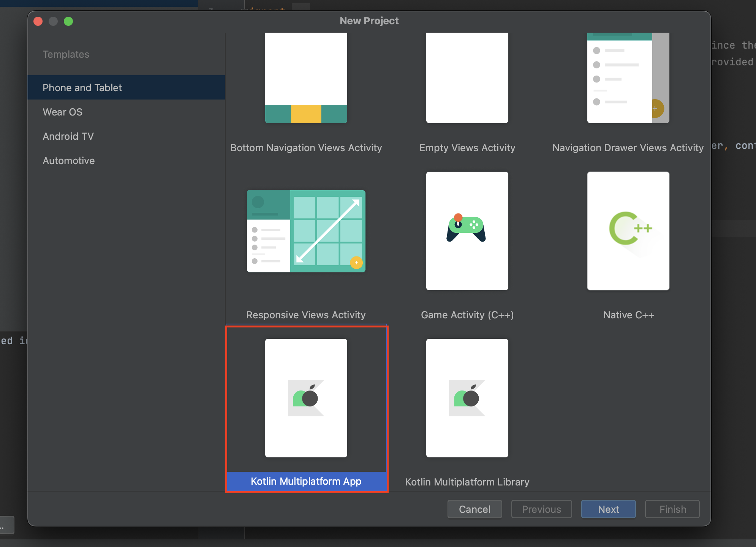
Task: Select Bottom Navigation Views Activity thumbnail
Action: click(306, 78)
